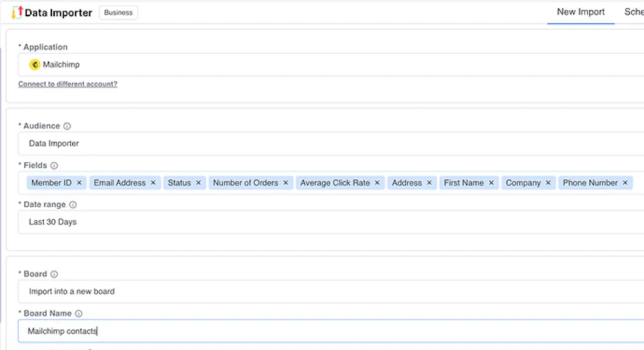Remove the Email Address field tag
The width and height of the screenshot is (644, 350).
(153, 182)
